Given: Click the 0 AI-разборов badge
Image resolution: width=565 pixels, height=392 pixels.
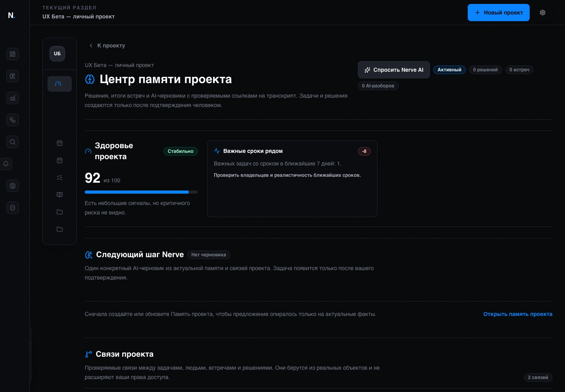Looking at the screenshot, I should coord(378,86).
